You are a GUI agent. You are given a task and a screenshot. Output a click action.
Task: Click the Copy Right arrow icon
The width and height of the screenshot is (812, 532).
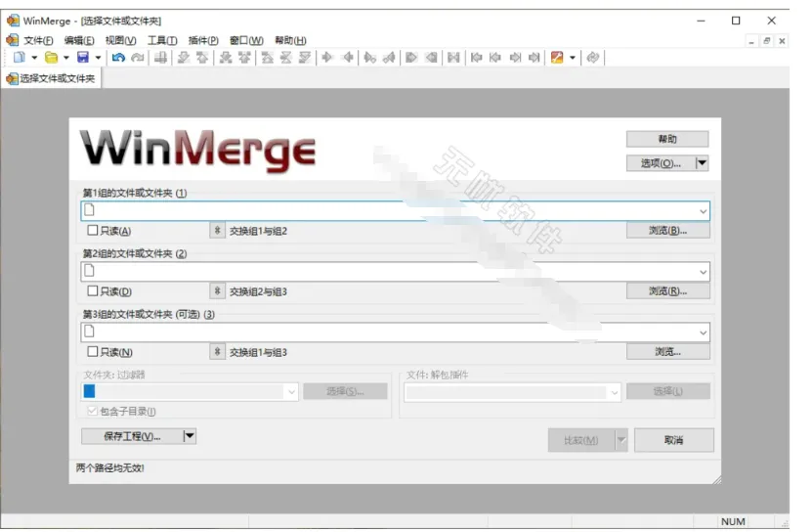pyautogui.click(x=326, y=57)
